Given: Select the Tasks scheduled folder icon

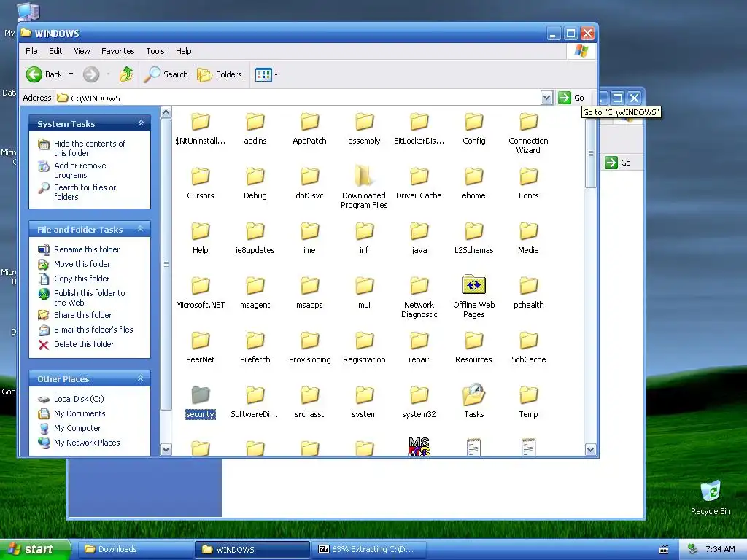Looking at the screenshot, I should pos(474,394).
